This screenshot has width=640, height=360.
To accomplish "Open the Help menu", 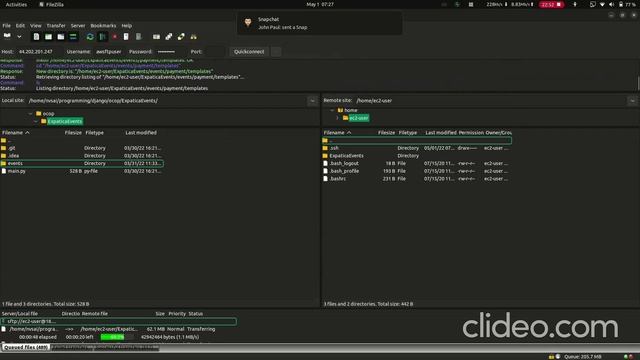I will (x=127, y=25).
